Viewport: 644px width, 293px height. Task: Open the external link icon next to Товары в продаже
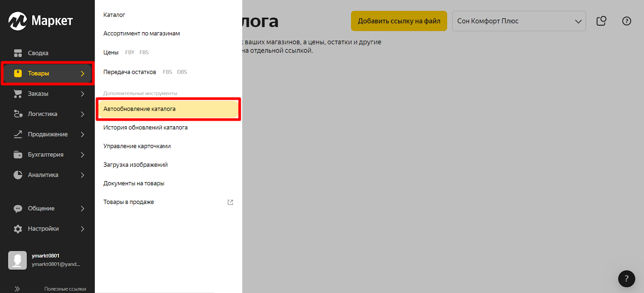click(x=230, y=202)
